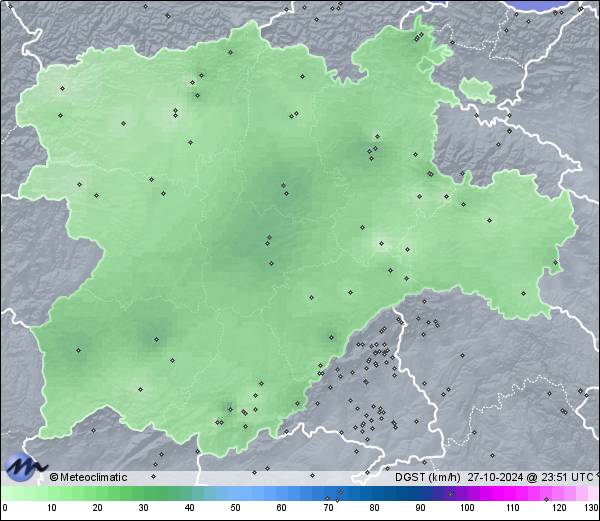
Task: Click the 27-10-2024 date text
Action: (495, 477)
